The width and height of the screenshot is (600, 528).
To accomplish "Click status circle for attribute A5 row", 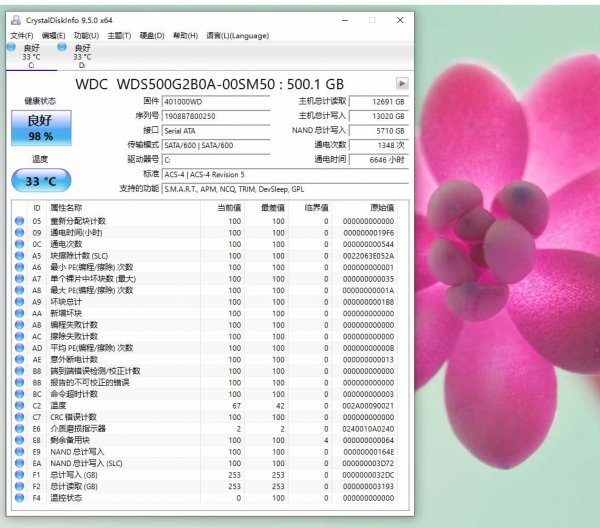I will pos(20,256).
